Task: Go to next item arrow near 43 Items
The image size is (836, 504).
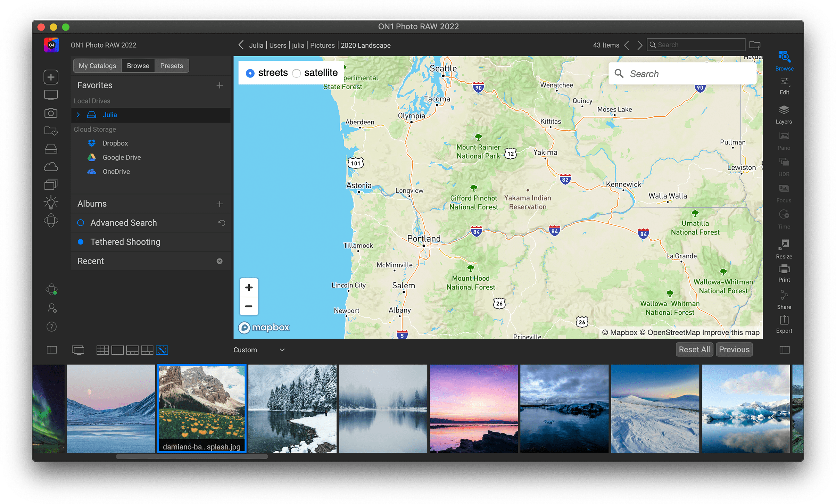Action: [x=640, y=45]
